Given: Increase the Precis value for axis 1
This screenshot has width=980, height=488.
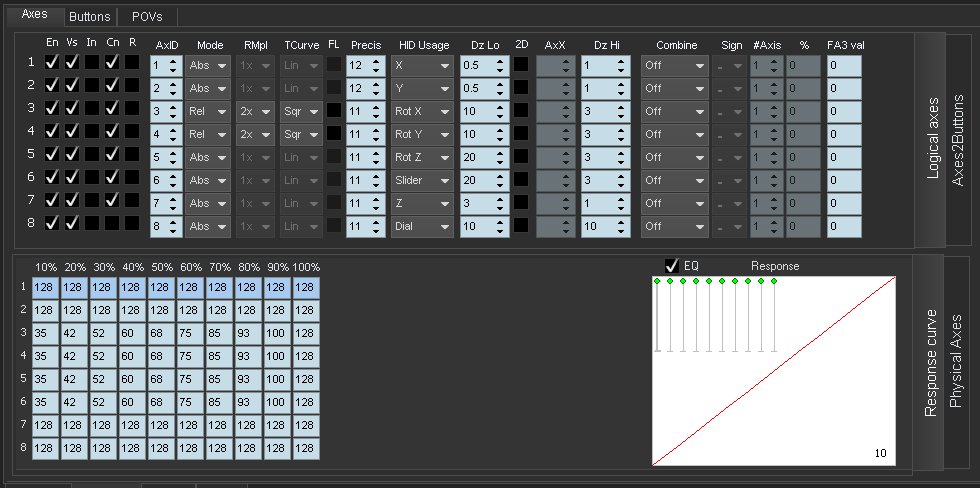Looking at the screenshot, I should coord(376,59).
